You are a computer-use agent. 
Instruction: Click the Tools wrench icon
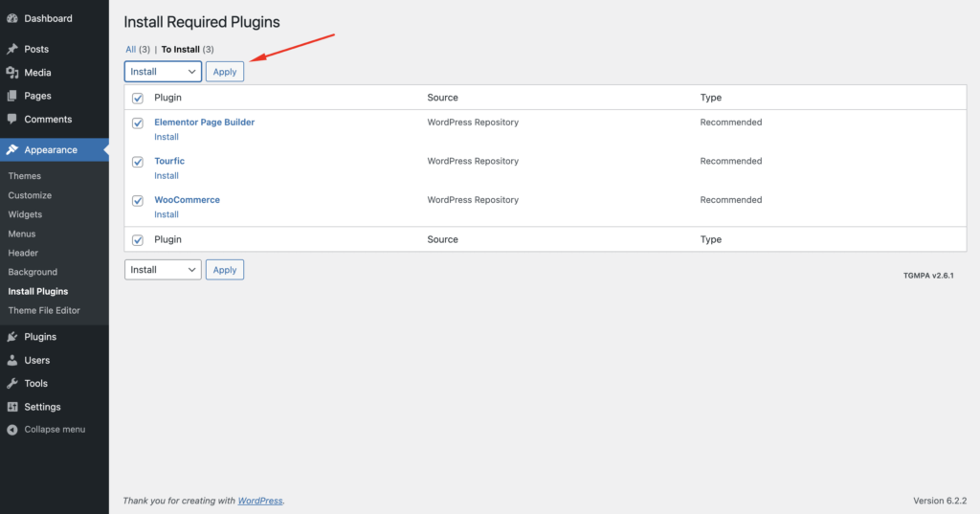click(11, 383)
